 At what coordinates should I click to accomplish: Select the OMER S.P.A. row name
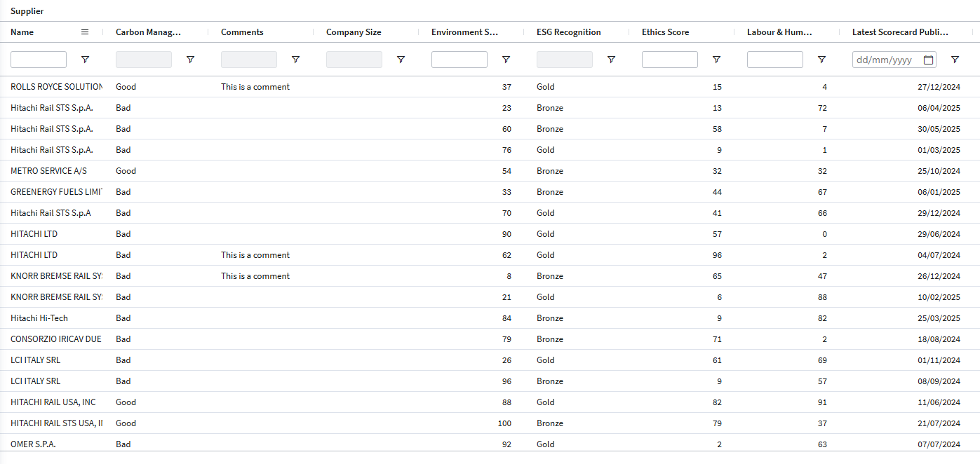(x=33, y=444)
